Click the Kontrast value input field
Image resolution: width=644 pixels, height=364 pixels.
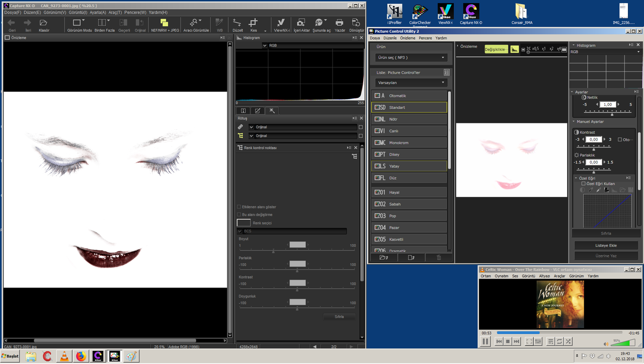(x=594, y=139)
